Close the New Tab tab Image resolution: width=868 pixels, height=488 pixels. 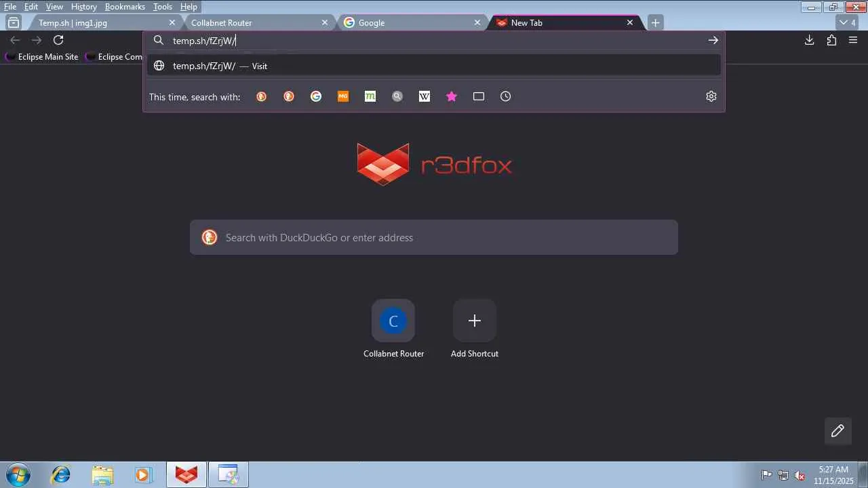630,22
